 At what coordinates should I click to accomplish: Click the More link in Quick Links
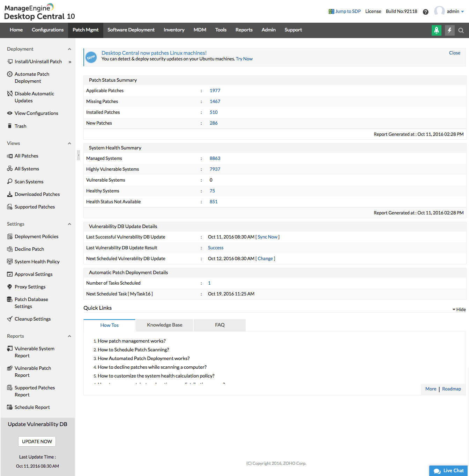[x=431, y=389]
